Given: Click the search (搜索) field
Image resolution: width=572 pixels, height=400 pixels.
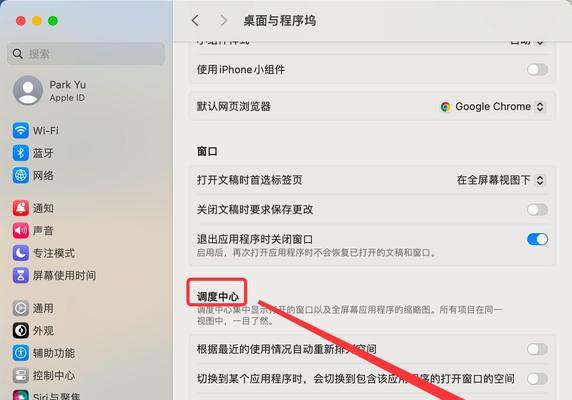Looking at the screenshot, I should (86, 54).
